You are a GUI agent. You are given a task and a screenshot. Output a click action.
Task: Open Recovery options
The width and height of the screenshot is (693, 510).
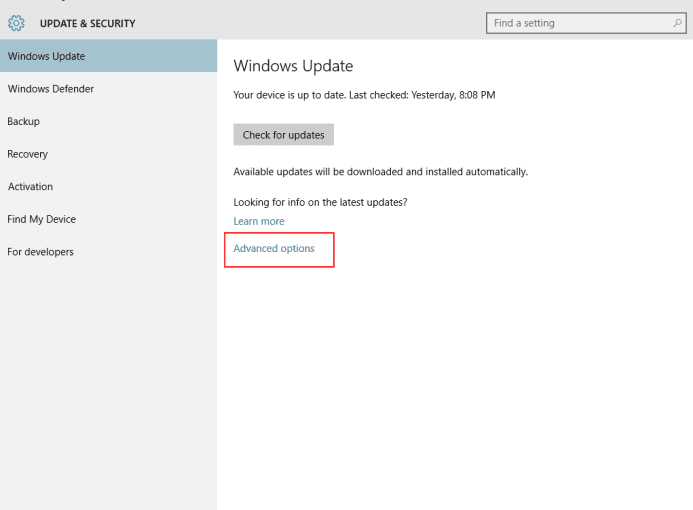(108, 154)
